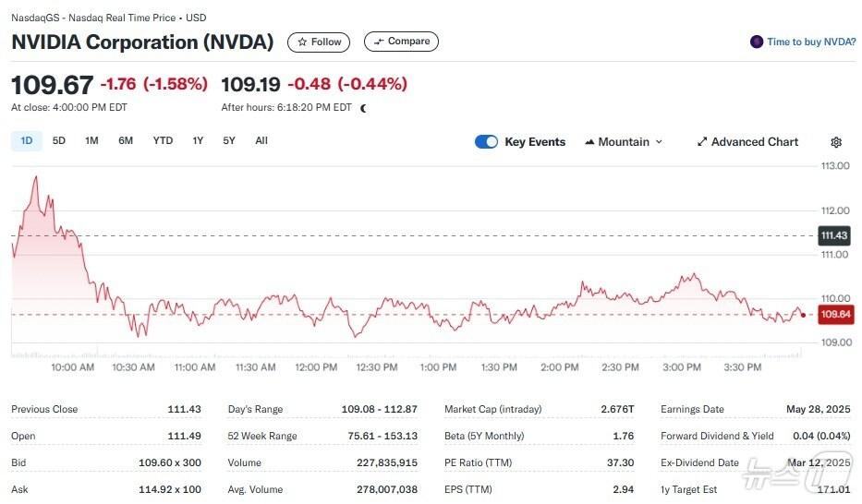This screenshot has width=862, height=504.
Task: Click the after-hours moon icon
Action: tap(363, 108)
